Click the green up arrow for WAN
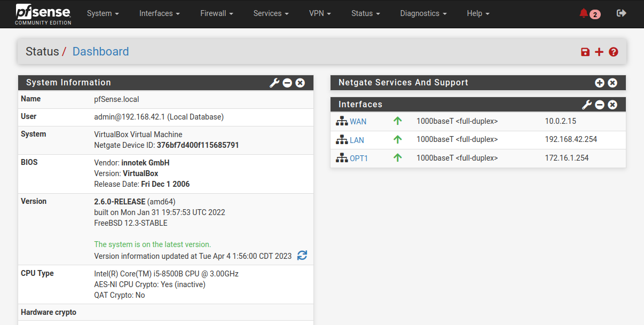The width and height of the screenshot is (644, 325). pyautogui.click(x=397, y=121)
